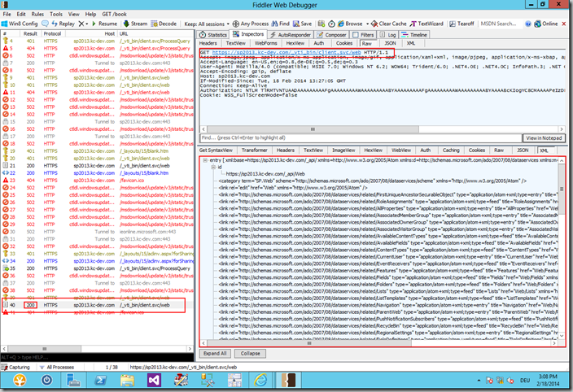Open the client.svc/web URL link in request

pyautogui.click(x=286, y=53)
